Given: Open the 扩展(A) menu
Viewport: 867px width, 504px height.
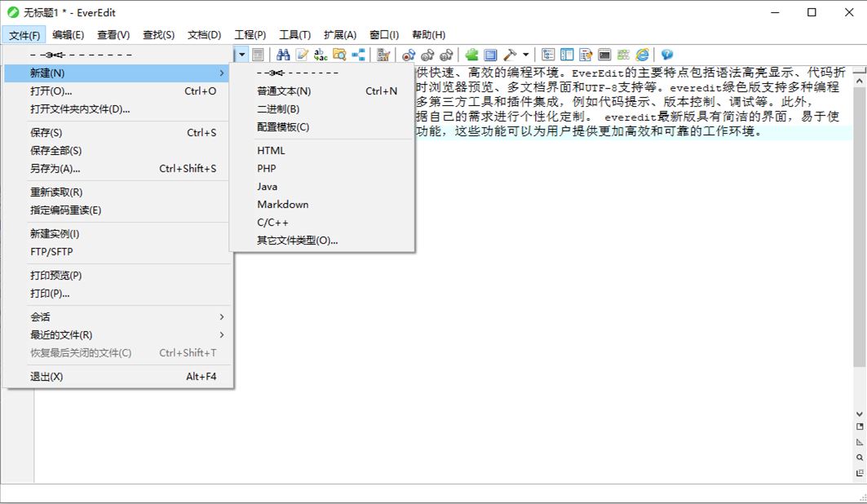Looking at the screenshot, I should [x=340, y=35].
